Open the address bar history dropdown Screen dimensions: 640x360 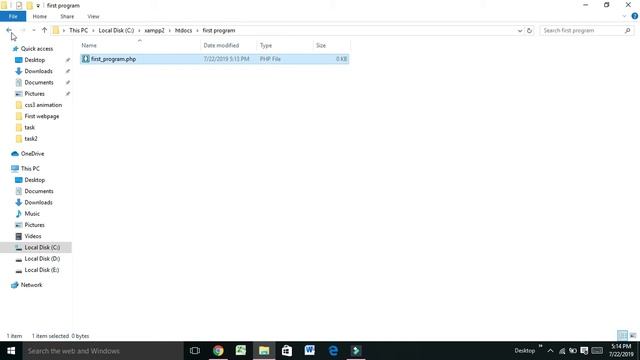(x=520, y=31)
